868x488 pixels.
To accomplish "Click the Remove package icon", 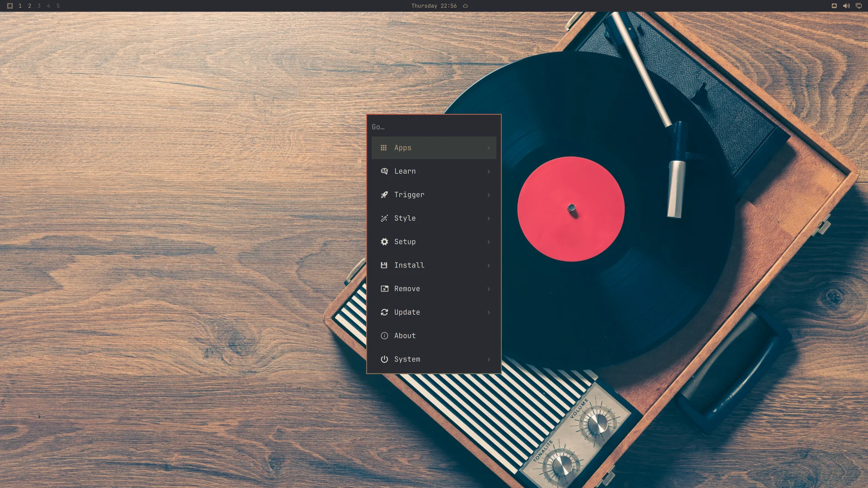I will point(384,289).
